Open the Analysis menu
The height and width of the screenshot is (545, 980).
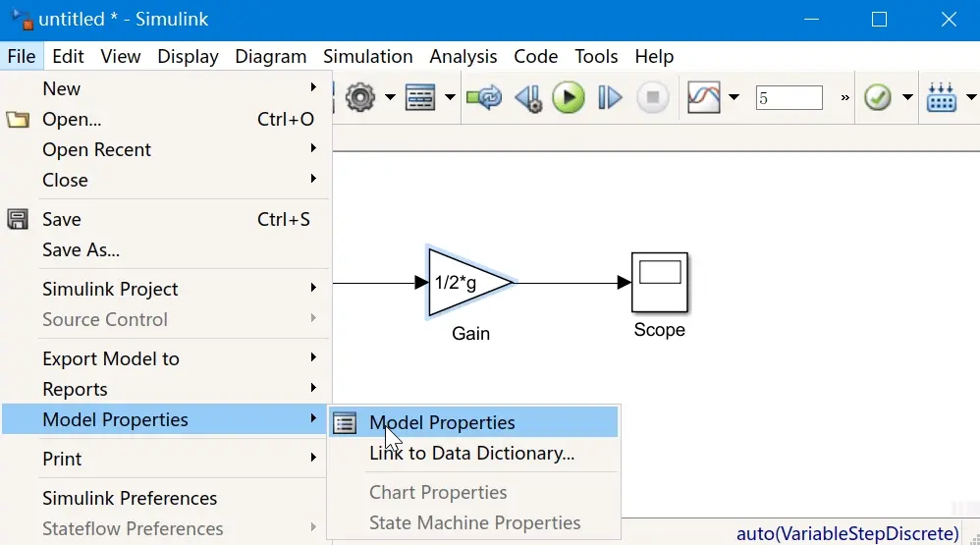pyautogui.click(x=463, y=56)
